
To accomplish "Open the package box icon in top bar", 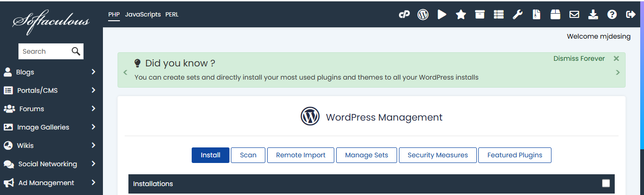I will 555,15.
